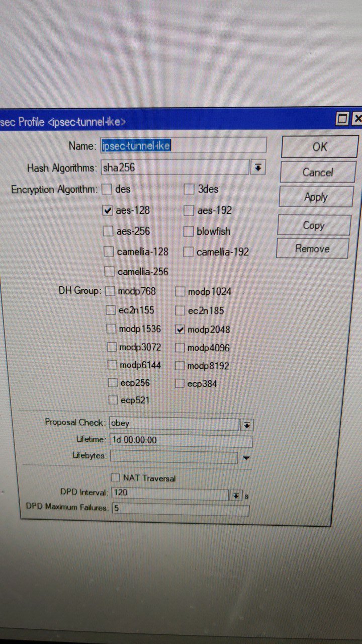Screen dimensions: 362x644
Task: Enable the camellia-256 checkbox
Action: click(x=109, y=272)
